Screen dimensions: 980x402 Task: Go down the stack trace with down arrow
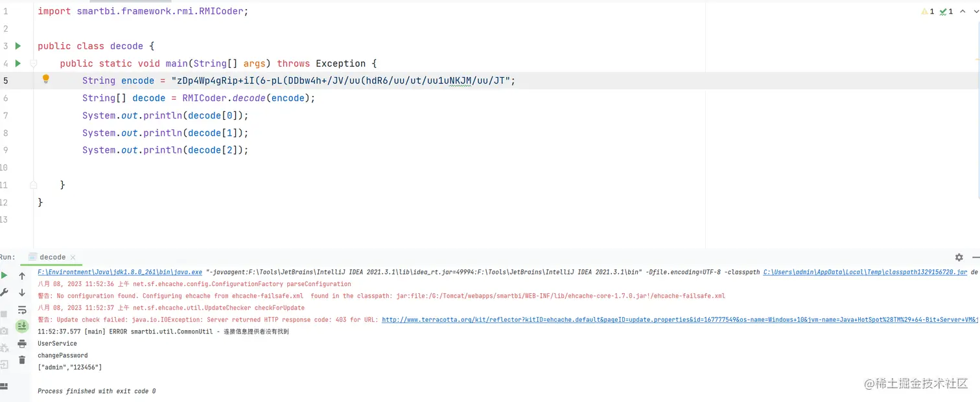(x=22, y=293)
